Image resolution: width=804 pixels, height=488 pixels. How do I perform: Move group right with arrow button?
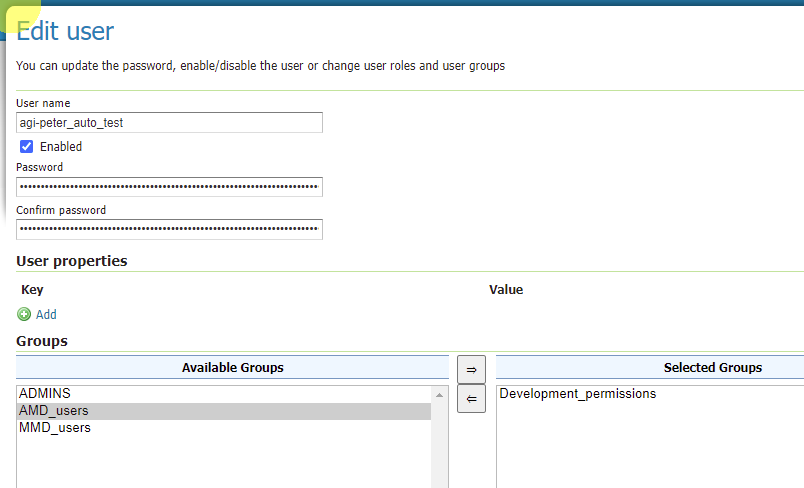(471, 370)
